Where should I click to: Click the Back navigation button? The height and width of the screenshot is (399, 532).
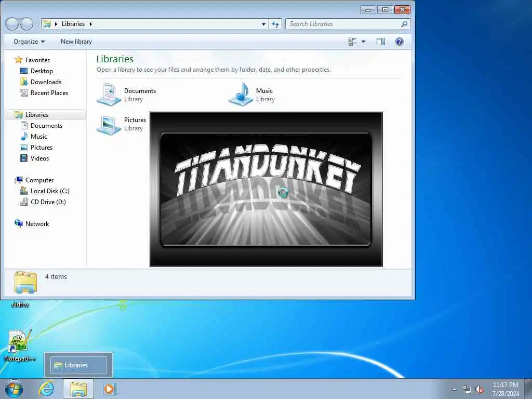pos(12,24)
